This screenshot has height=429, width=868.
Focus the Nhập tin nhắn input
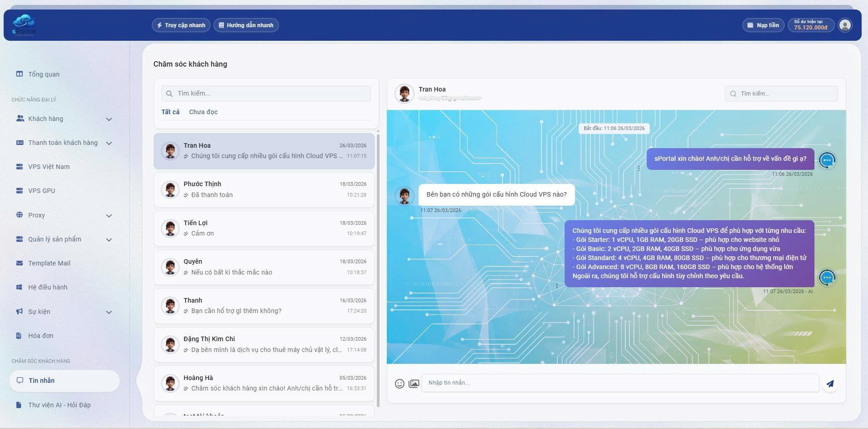pos(620,383)
